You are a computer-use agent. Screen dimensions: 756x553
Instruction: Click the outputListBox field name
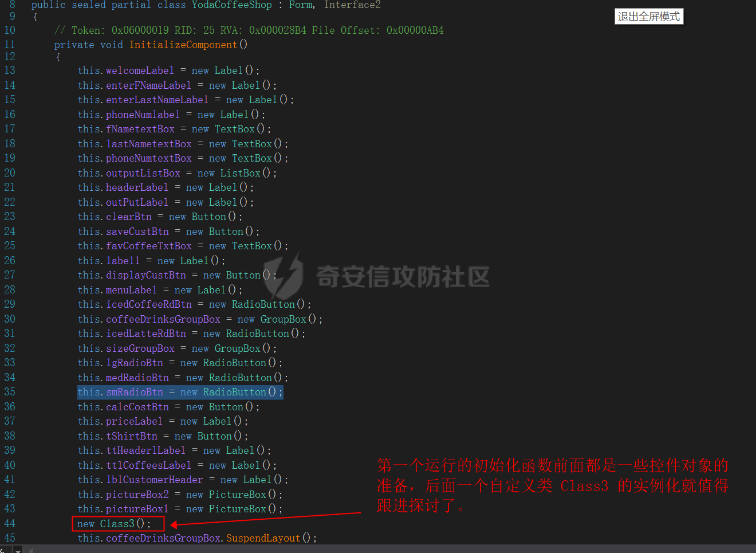coord(143,173)
